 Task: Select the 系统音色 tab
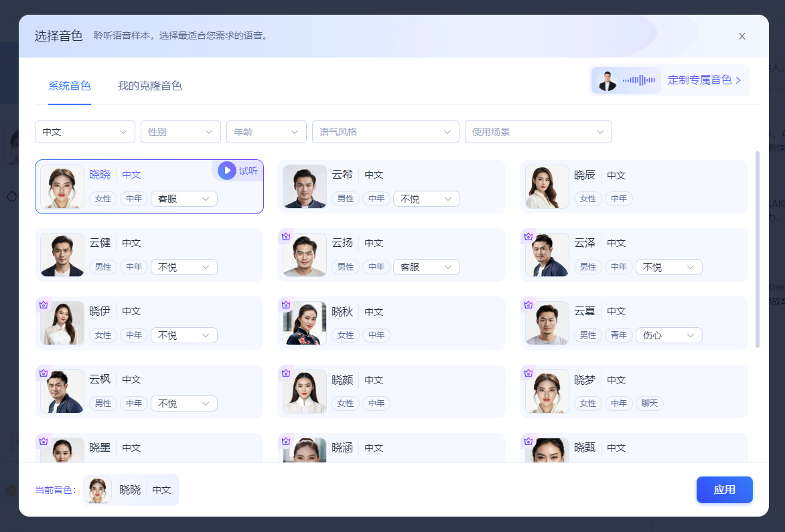click(x=70, y=86)
